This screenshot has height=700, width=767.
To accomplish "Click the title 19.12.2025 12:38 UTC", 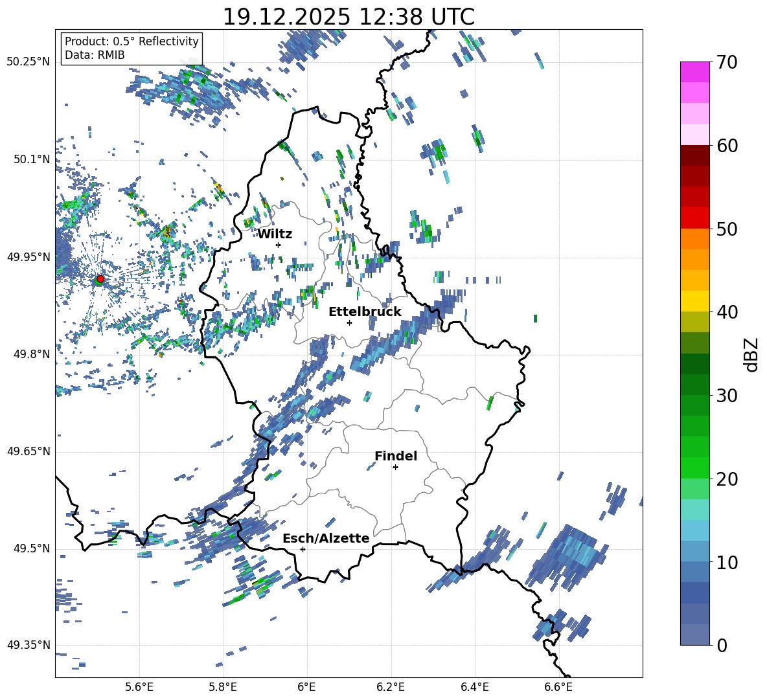I will point(349,17).
